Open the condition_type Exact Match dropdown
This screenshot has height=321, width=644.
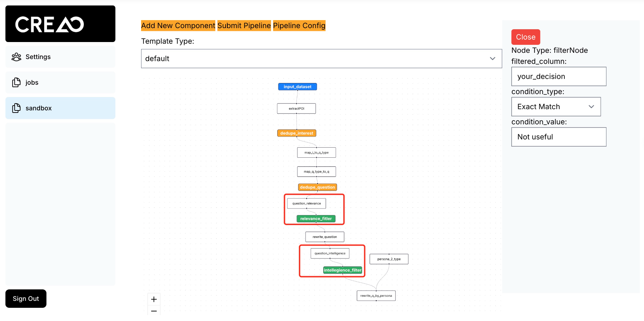[x=556, y=107]
